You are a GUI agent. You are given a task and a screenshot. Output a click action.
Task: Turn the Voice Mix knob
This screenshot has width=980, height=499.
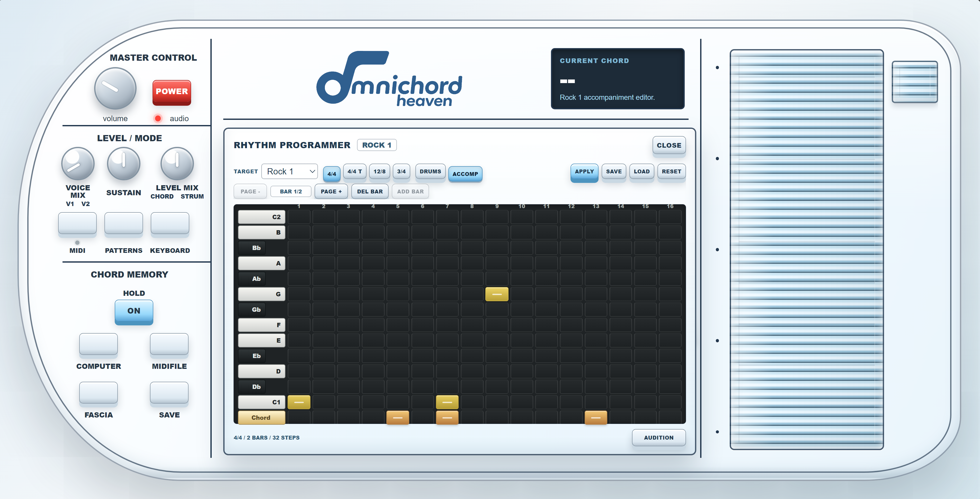point(78,164)
